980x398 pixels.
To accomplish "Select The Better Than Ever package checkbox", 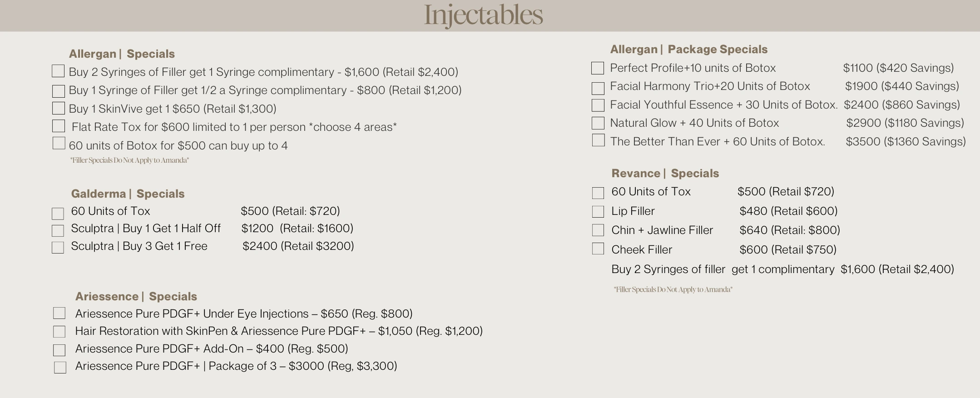I will tap(599, 140).
